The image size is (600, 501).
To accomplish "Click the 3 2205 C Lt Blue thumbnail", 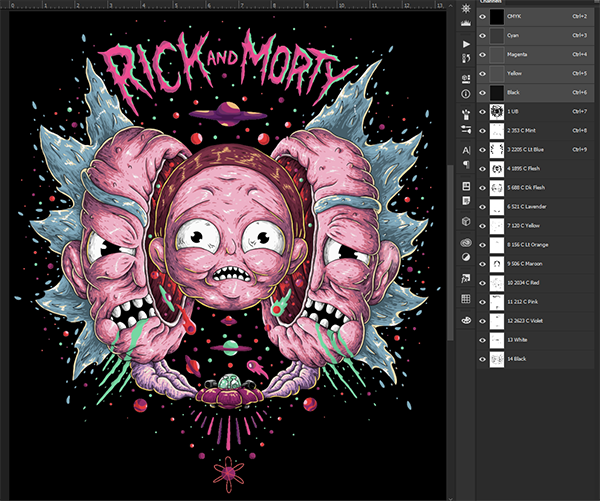I will pos(497,150).
